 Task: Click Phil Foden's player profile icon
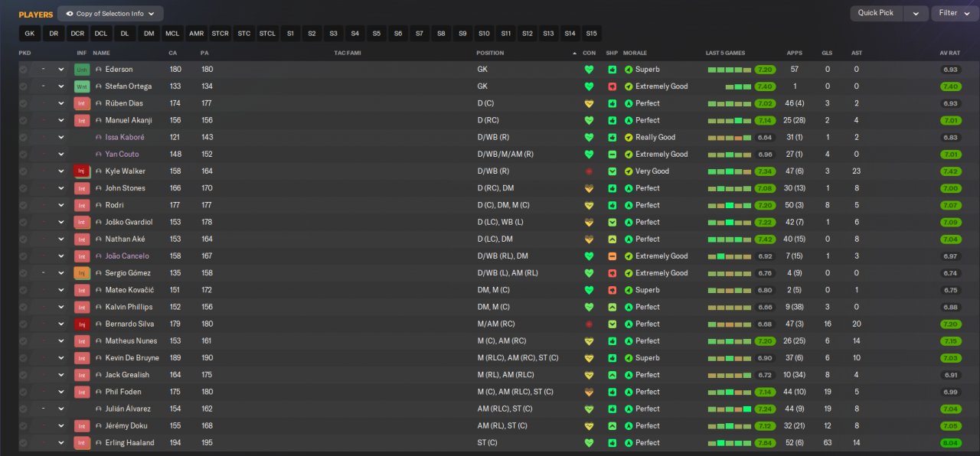tap(99, 392)
